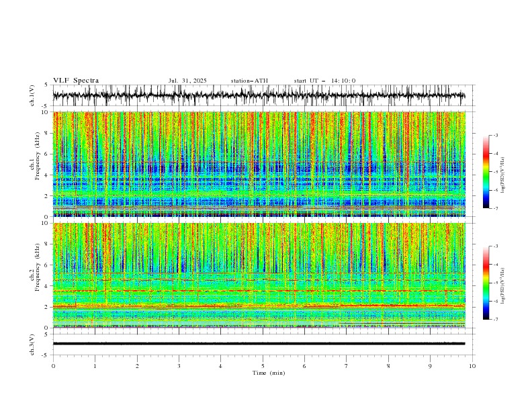
Task: Click the time axis tick label '5'
Action: pos(263,366)
